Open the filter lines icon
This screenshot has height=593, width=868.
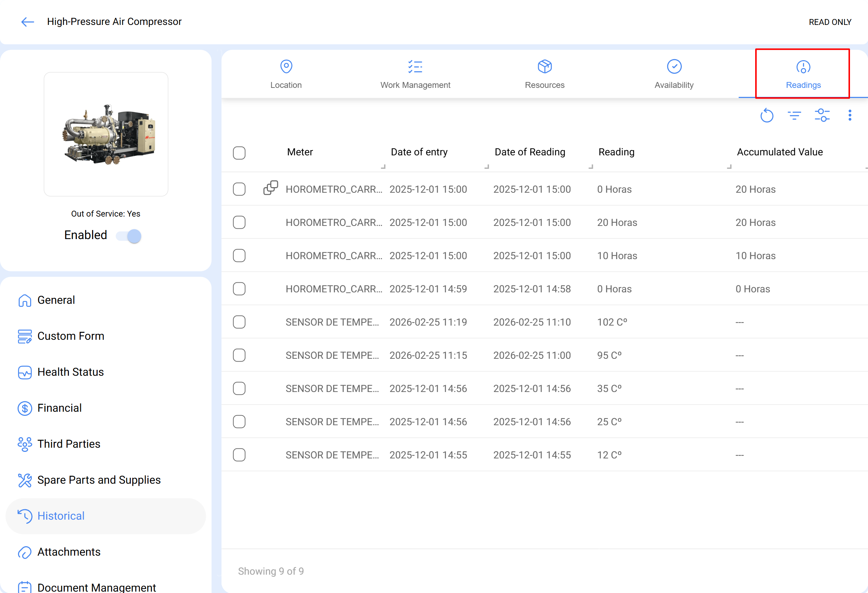(x=794, y=116)
